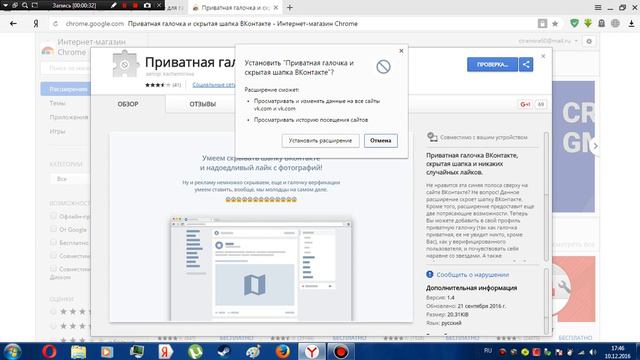Viewport: 640px width, 360px height.
Task: Switch to the ОТЗЫВЫ tab
Action: (202, 104)
